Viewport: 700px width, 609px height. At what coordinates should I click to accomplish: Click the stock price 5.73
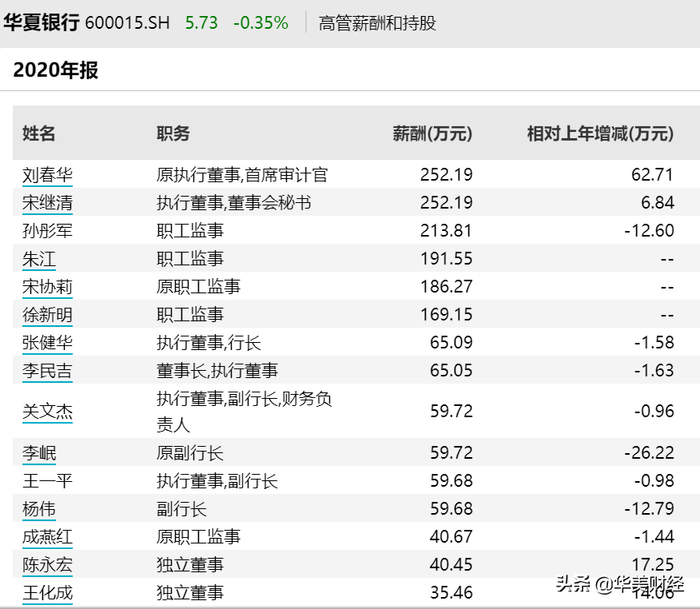point(201,22)
